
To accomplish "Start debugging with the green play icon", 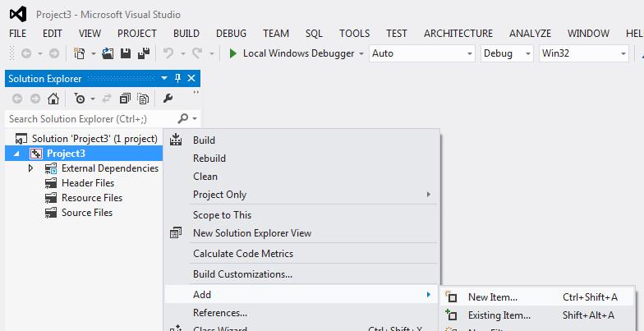I will [x=233, y=53].
